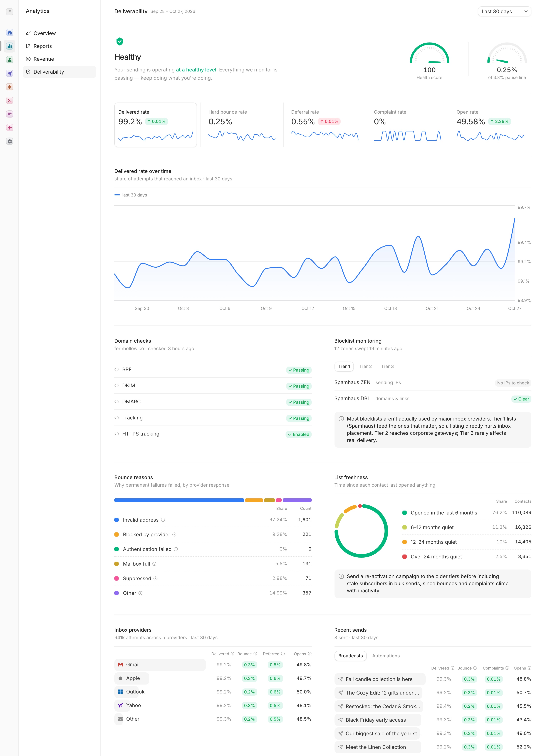This screenshot has width=545, height=756.
Task: Open Reports in the sidebar
Action: point(59,46)
